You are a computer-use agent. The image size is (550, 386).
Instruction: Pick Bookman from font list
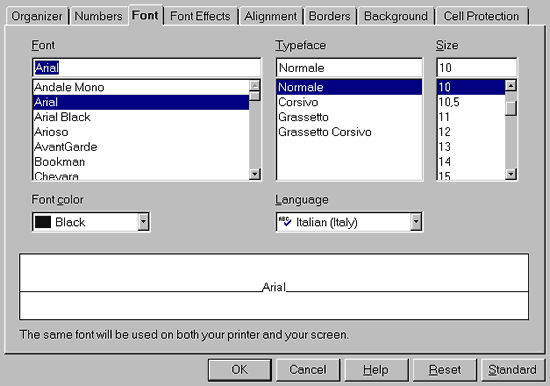pyautogui.click(x=141, y=162)
